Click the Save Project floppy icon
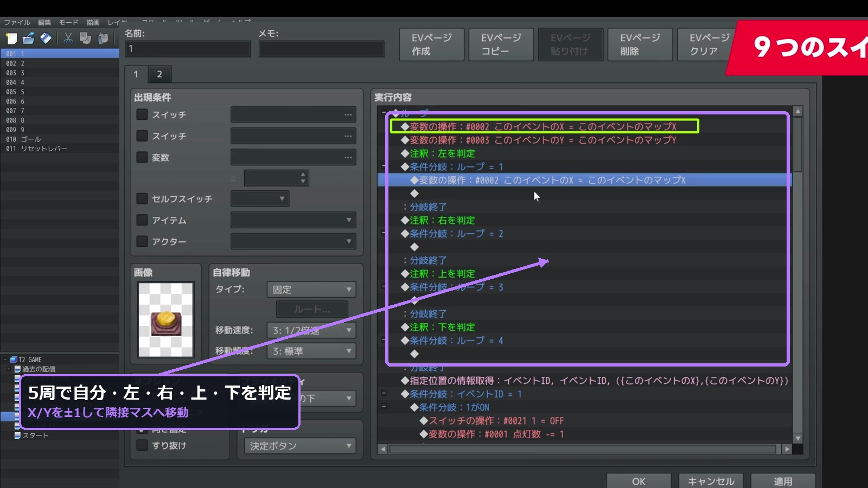Viewport: 868px width, 488px height. tap(46, 38)
